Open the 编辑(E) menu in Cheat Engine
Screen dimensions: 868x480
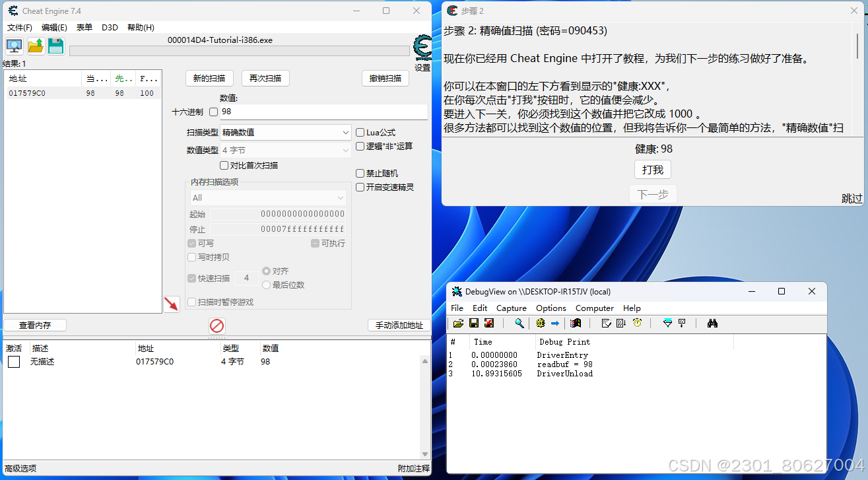pos(54,27)
